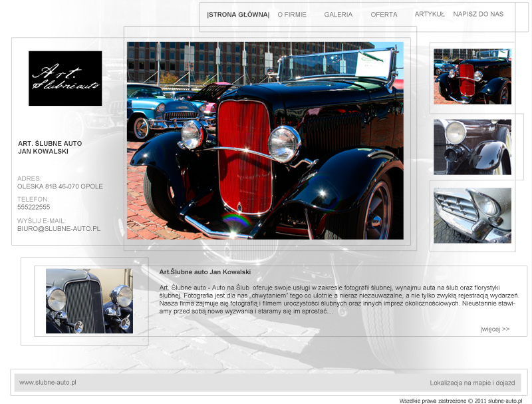This screenshot has width=532, height=404.
Task: Click the heading Art.Ślubne auto Jan Kowalski
Action: (x=205, y=272)
